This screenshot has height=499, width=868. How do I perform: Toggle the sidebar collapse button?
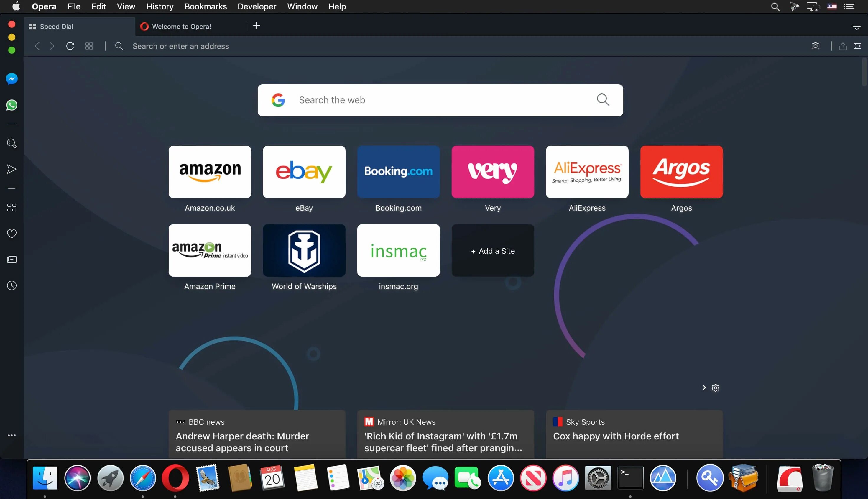coord(11,435)
